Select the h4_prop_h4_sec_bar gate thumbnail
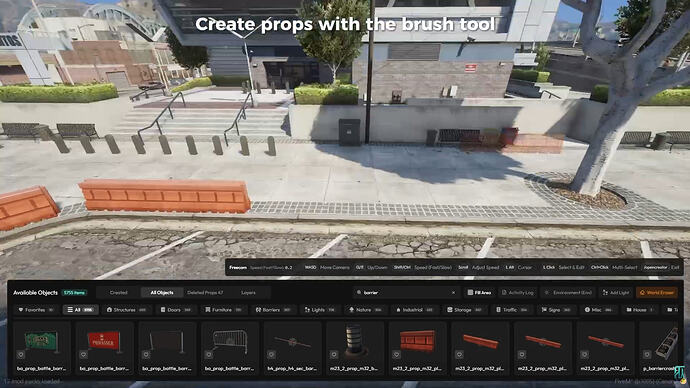Screen dimensions: 690x388 coord(292,342)
